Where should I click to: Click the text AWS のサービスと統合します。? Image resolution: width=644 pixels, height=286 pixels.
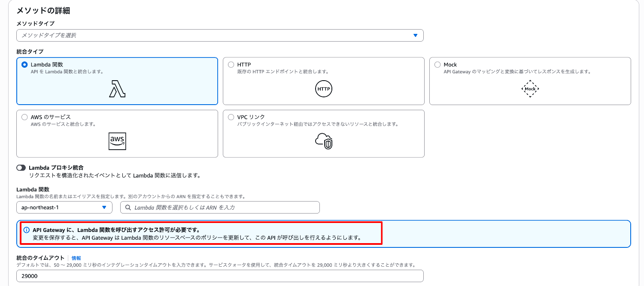[x=63, y=124]
